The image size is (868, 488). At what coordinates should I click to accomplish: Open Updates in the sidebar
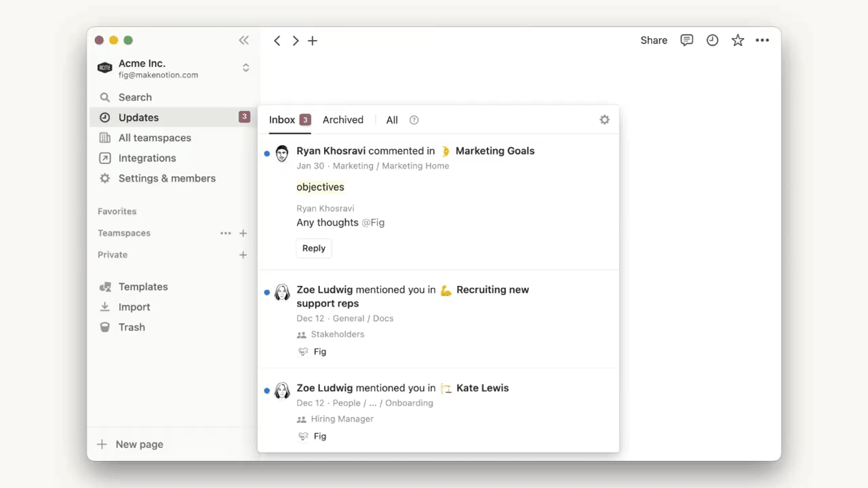175,117
